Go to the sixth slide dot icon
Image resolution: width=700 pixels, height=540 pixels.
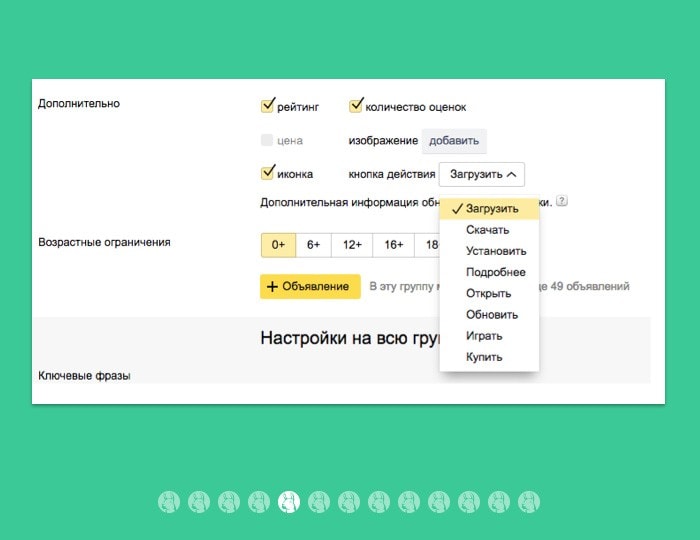point(319,502)
